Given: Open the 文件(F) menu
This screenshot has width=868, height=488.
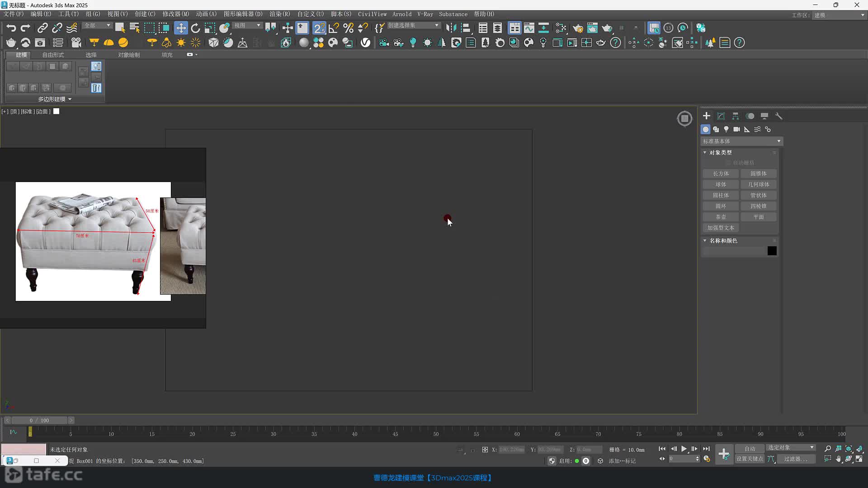Looking at the screenshot, I should click(14, 14).
